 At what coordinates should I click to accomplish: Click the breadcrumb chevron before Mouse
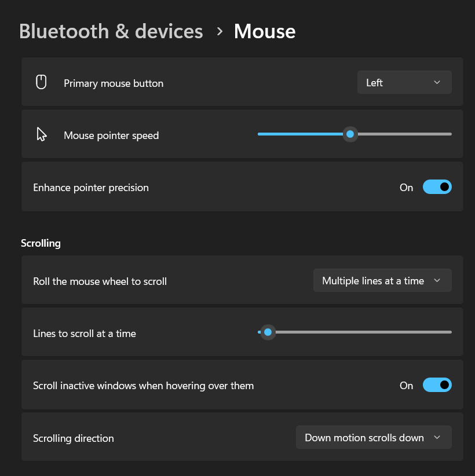click(x=220, y=31)
